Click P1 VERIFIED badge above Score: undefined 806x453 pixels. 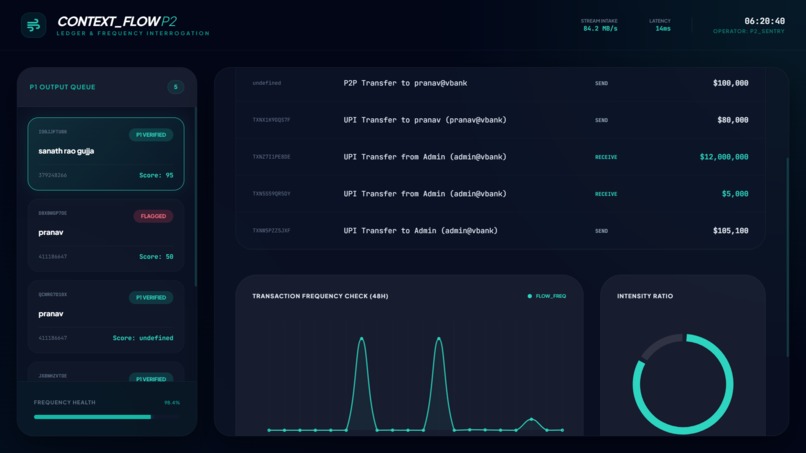coord(151,297)
